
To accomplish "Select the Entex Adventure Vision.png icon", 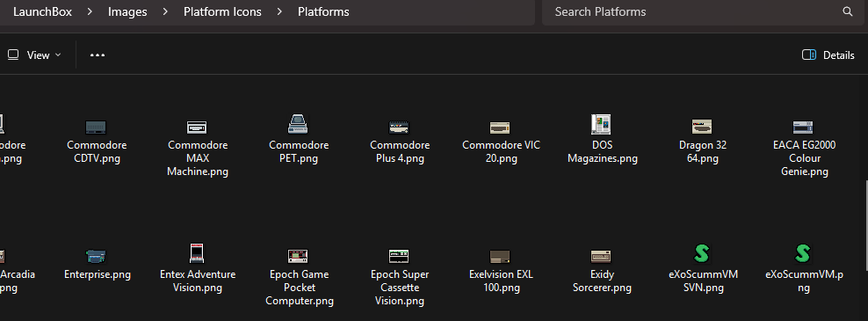I will tap(197, 253).
